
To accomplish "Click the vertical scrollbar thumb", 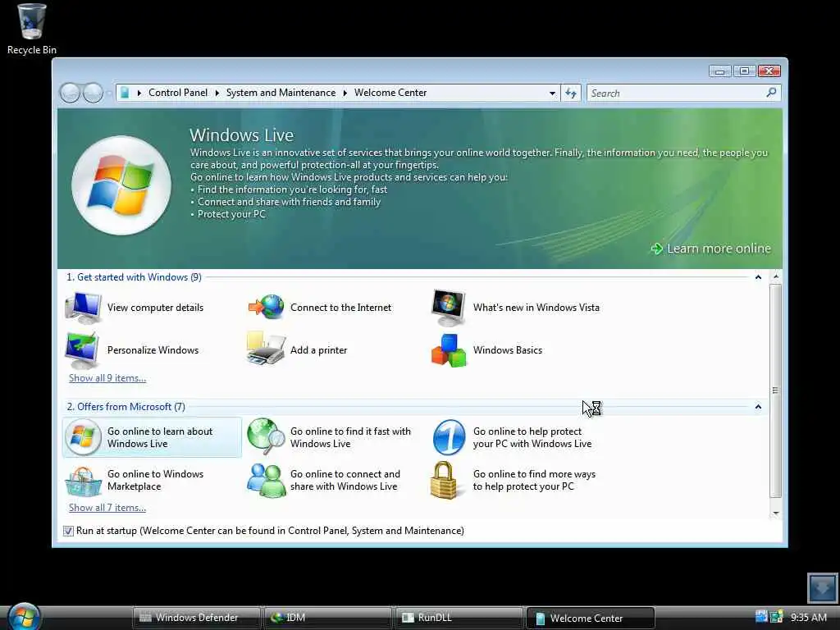I will [775, 390].
